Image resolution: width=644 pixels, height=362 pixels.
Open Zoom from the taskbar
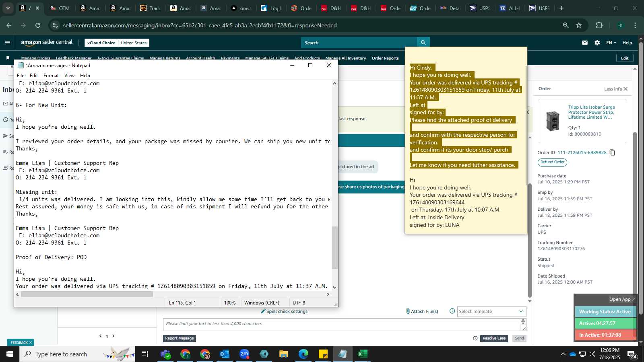tap(244, 354)
